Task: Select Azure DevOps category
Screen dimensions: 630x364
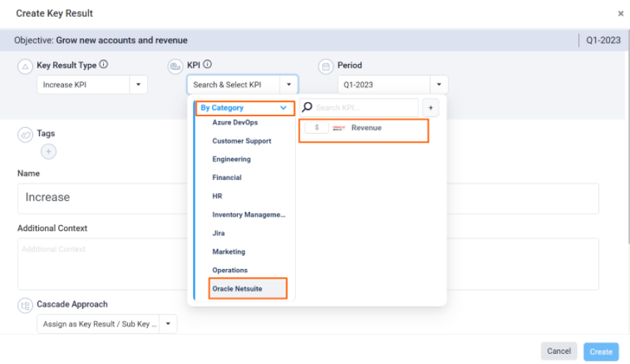Action: [x=235, y=122]
